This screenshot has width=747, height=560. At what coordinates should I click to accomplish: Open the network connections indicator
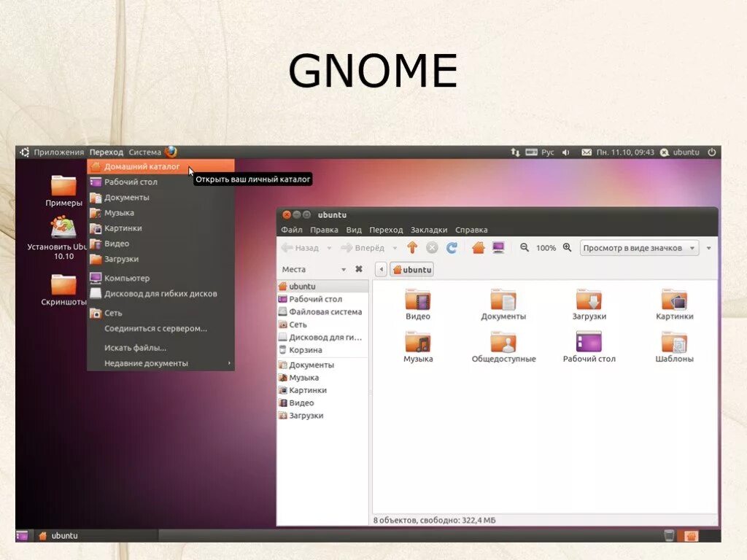coord(515,152)
